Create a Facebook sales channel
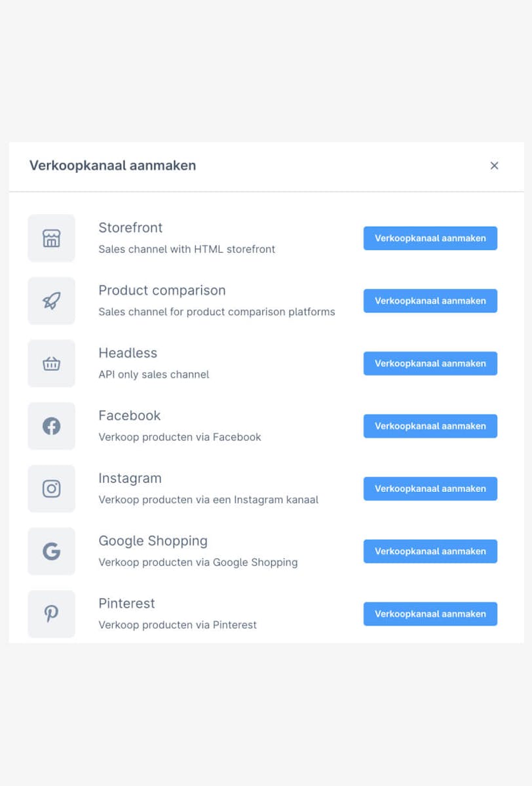 tap(430, 426)
